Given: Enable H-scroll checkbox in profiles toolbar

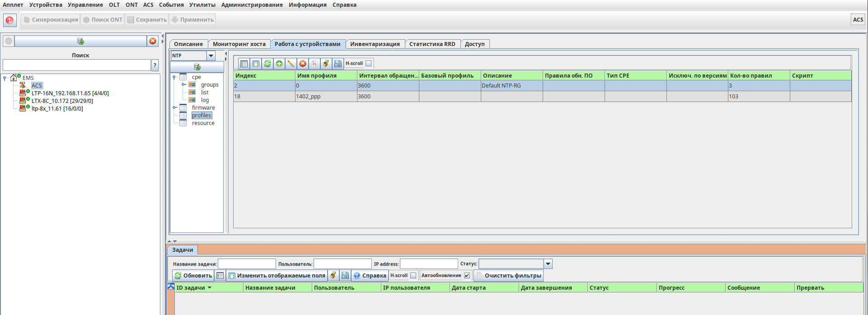Looking at the screenshot, I should [x=369, y=64].
